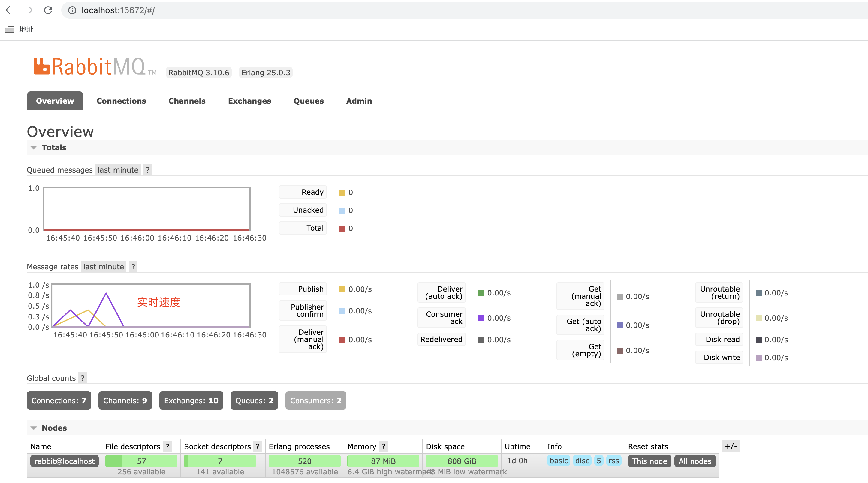Click the Message rates chart
868x483 pixels.
point(151,306)
